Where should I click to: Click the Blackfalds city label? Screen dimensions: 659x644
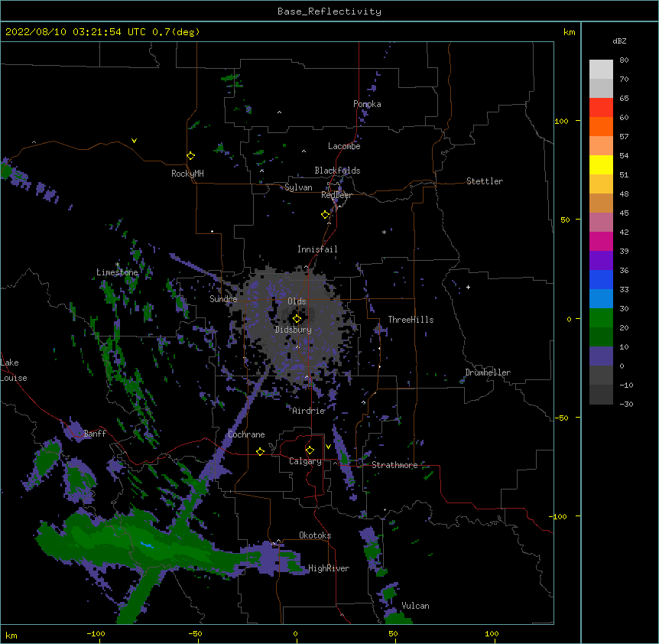click(337, 171)
